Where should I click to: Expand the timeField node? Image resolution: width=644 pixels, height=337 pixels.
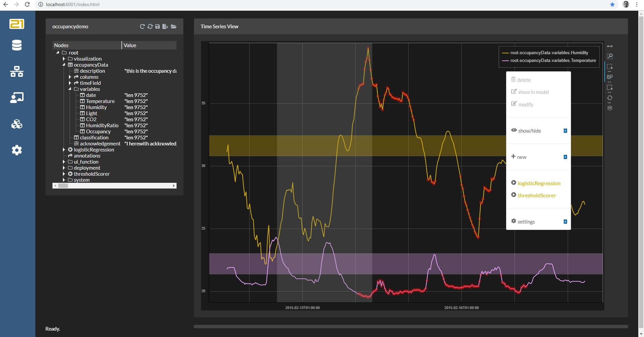click(x=70, y=83)
